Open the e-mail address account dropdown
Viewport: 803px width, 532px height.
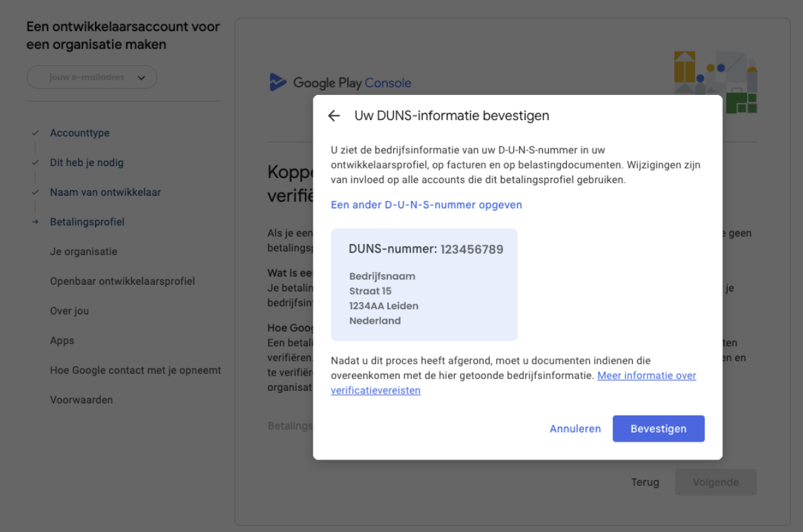[92, 77]
